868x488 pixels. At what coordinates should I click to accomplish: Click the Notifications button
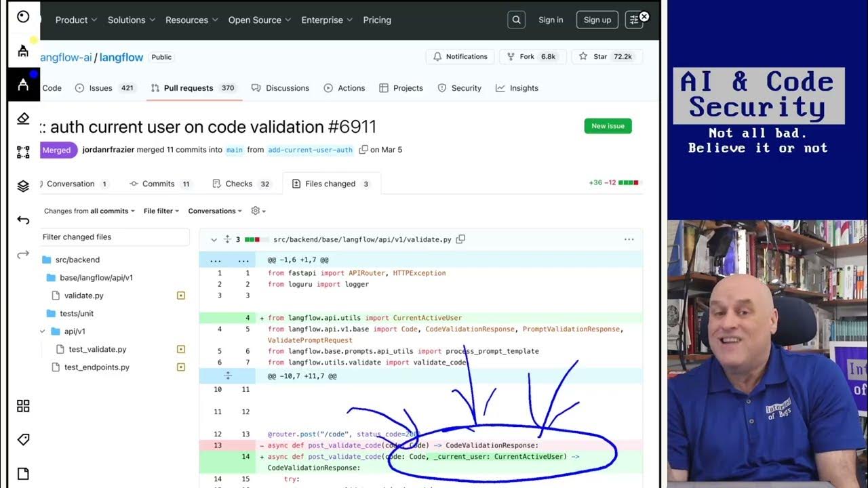[x=460, y=57]
